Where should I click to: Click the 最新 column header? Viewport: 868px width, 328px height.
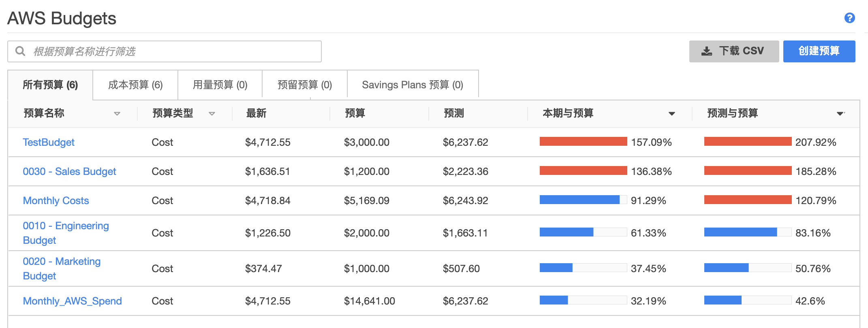[256, 113]
